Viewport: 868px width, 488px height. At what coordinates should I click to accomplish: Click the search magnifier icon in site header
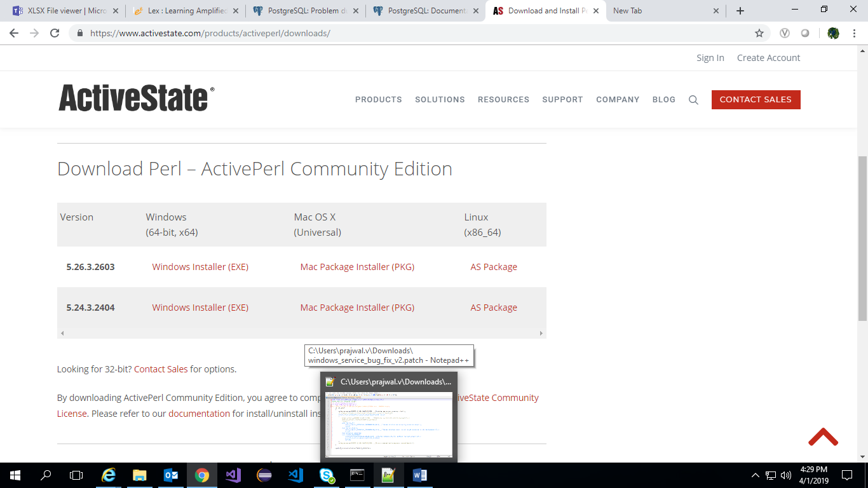tap(693, 100)
